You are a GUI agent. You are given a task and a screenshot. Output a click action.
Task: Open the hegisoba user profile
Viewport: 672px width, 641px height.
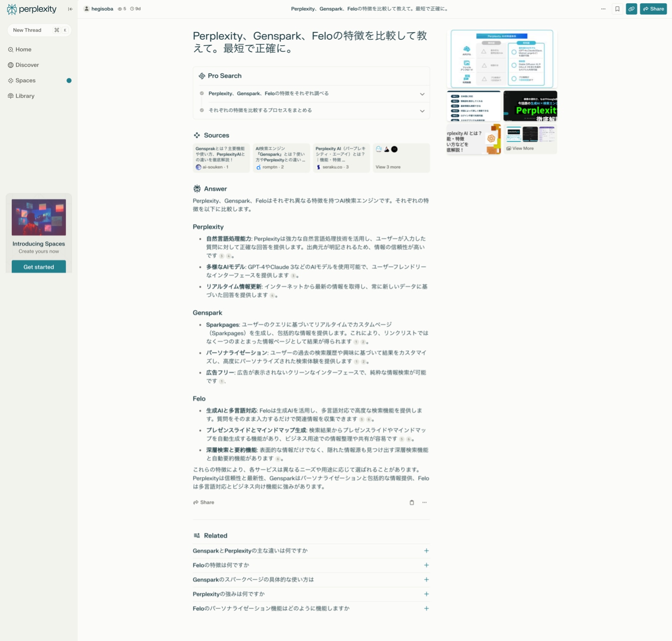tap(99, 9)
